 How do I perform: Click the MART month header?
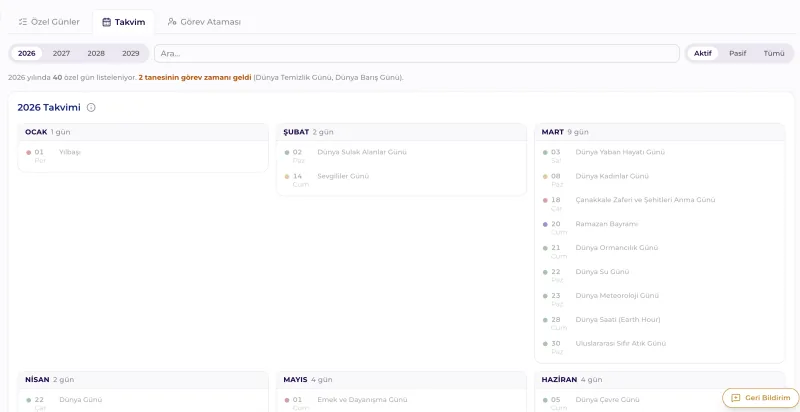(x=659, y=132)
